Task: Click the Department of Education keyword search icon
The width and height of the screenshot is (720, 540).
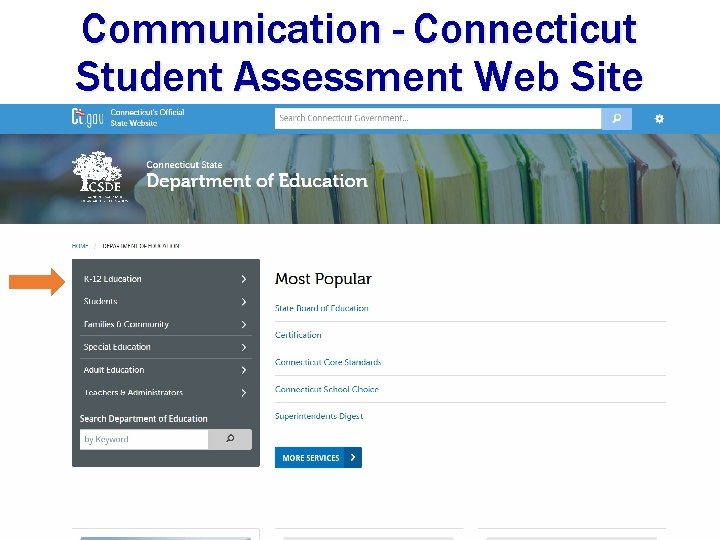Action: [x=230, y=439]
